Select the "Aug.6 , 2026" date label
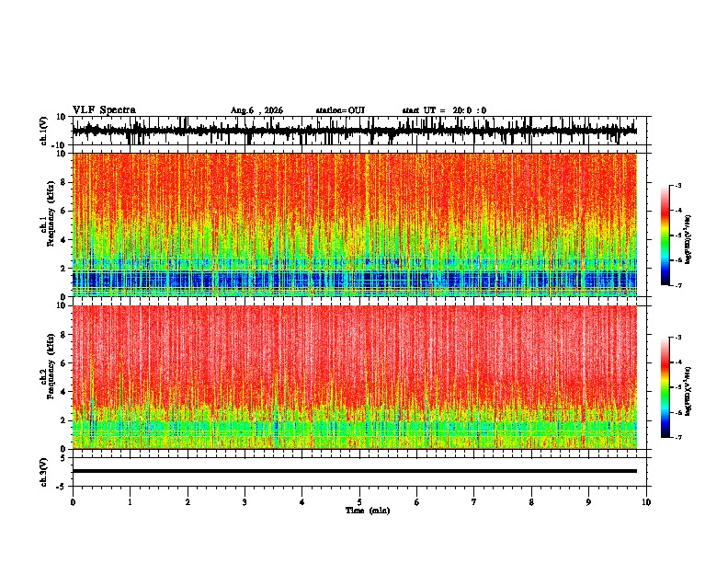The width and height of the screenshot is (728, 563). tap(256, 110)
